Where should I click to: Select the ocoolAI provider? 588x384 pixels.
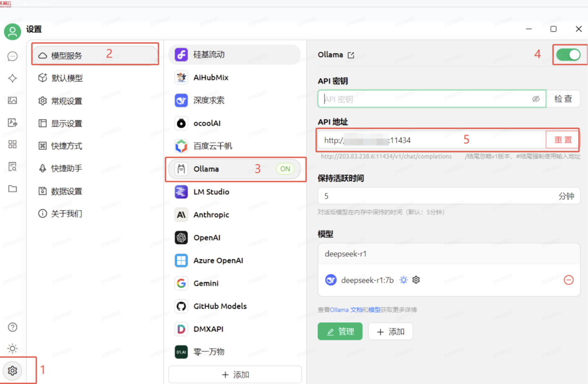(234, 123)
